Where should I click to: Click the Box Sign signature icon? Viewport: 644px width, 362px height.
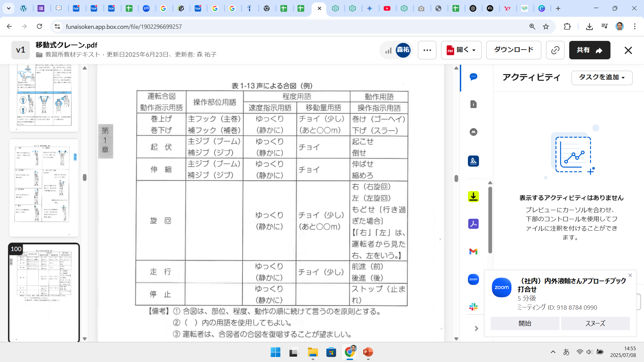(x=473, y=161)
